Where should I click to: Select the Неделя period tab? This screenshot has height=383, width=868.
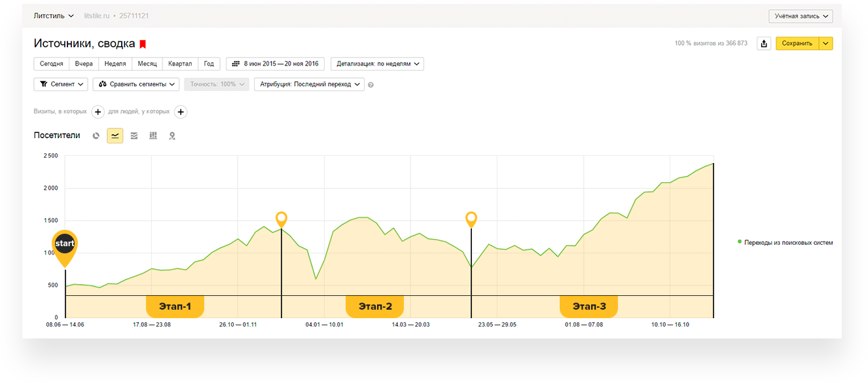[115, 64]
